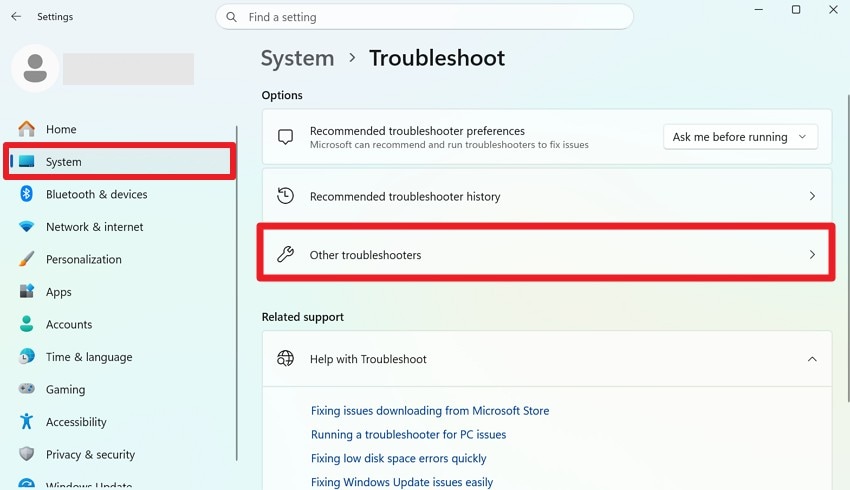
Task: Maximize the Settings window
Action: 796,9
